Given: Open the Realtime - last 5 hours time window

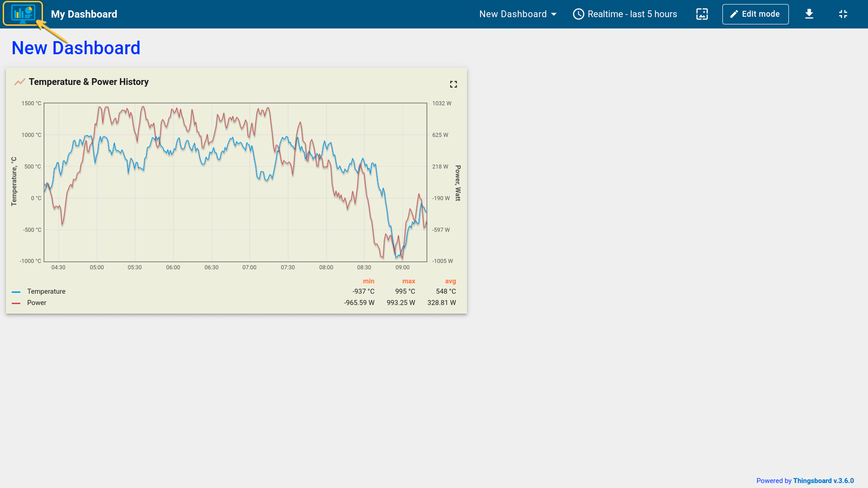Looking at the screenshot, I should [x=632, y=14].
